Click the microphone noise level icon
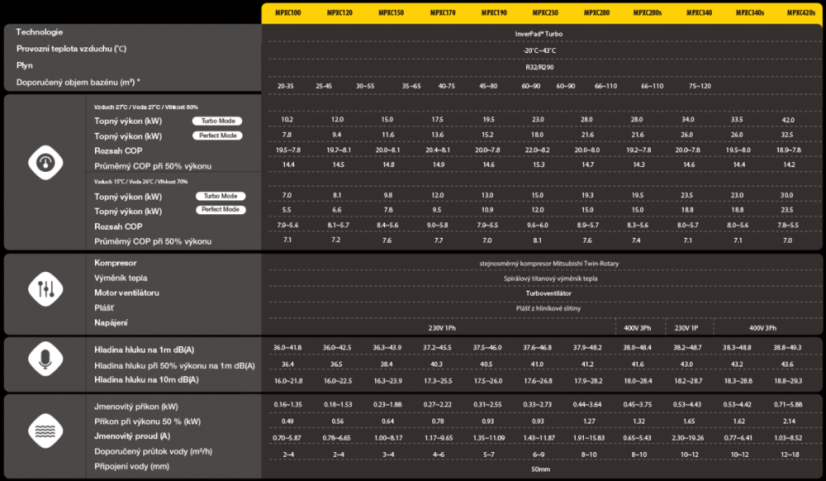Viewport: 826px width, 481px height. (45, 359)
